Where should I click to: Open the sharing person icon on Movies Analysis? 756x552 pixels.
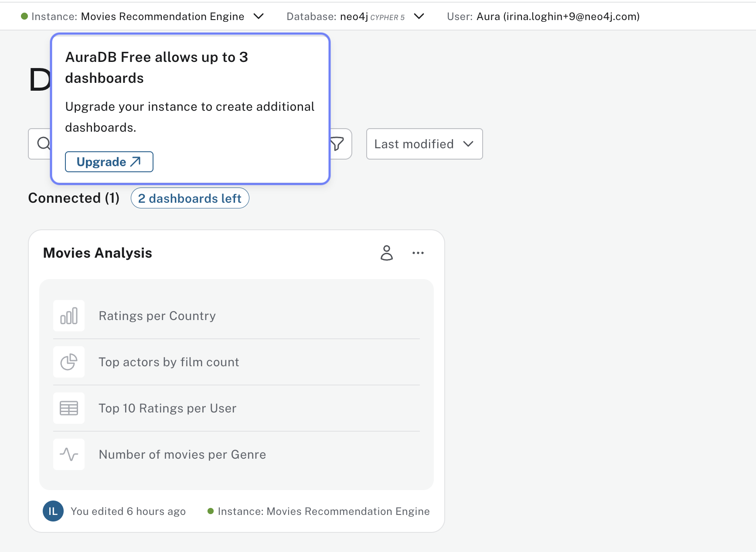(x=386, y=253)
